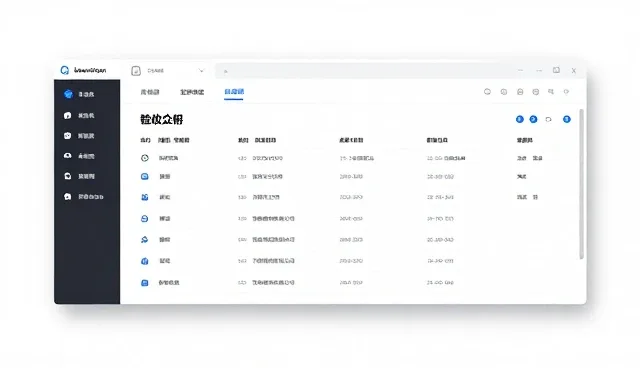Open the second sidebar navigation item
This screenshot has height=368, width=640.
79,115
